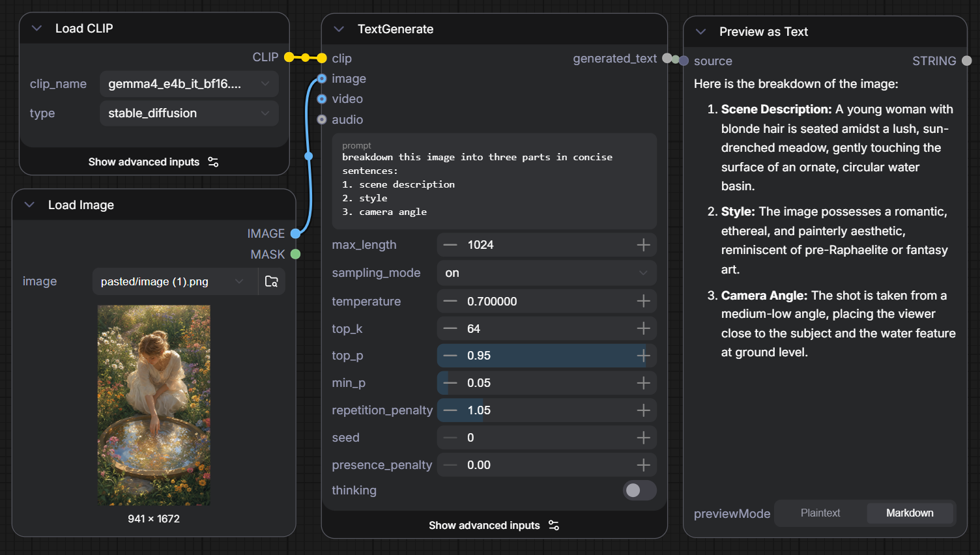This screenshot has height=555, width=980.
Task: Switch preview mode to Plaintext
Action: [x=820, y=513]
